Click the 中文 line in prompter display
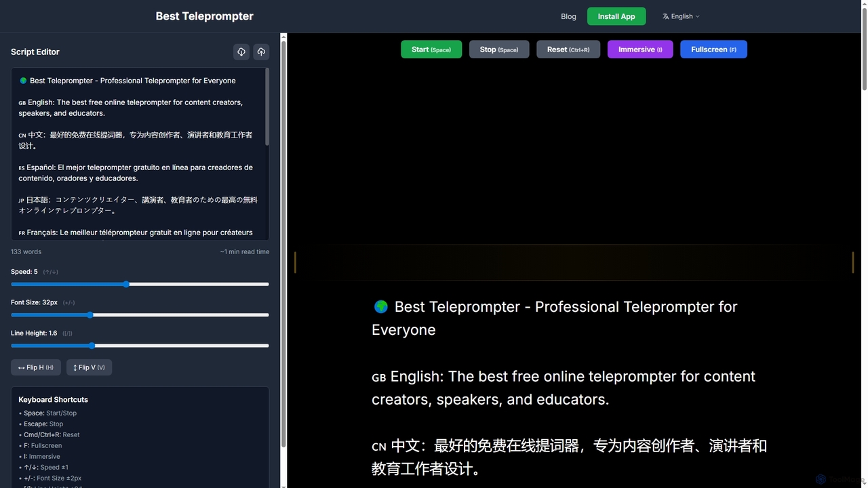868x488 pixels. coord(569,457)
